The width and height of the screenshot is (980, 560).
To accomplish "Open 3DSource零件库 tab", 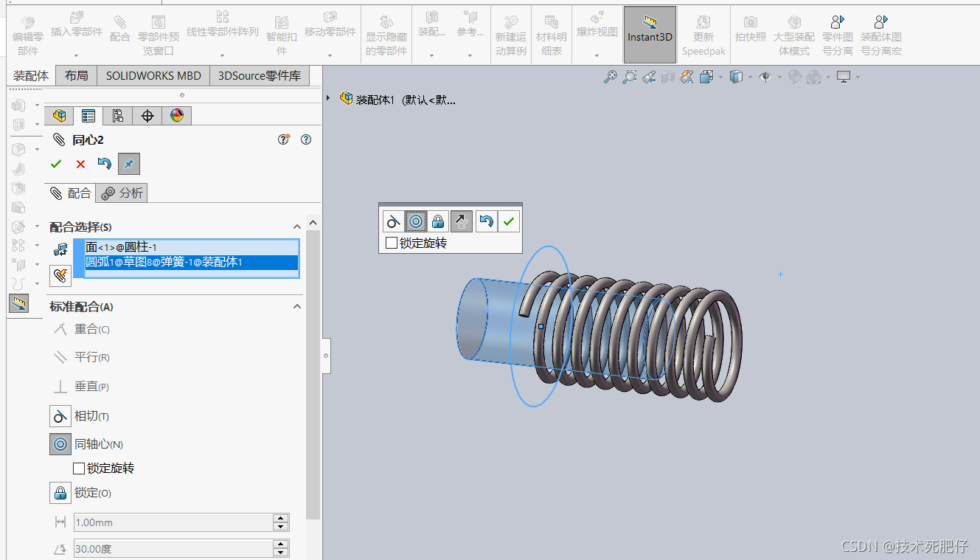I will click(260, 75).
